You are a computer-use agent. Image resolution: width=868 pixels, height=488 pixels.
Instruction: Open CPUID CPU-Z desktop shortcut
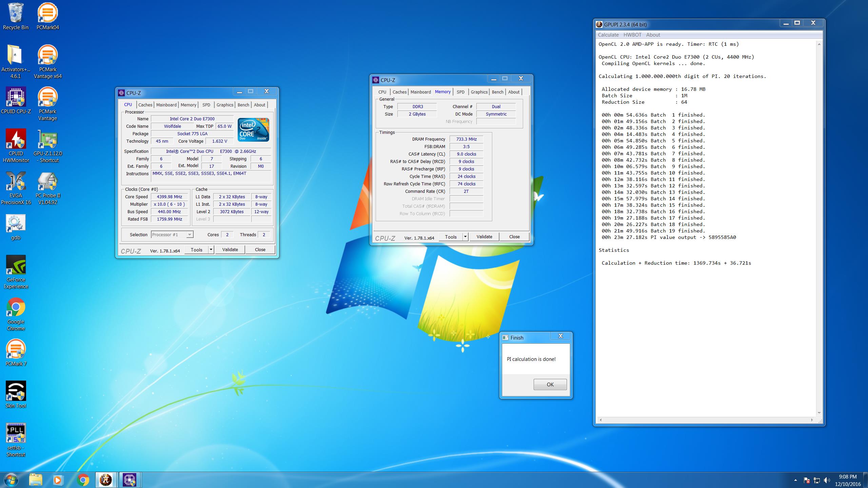(16, 101)
